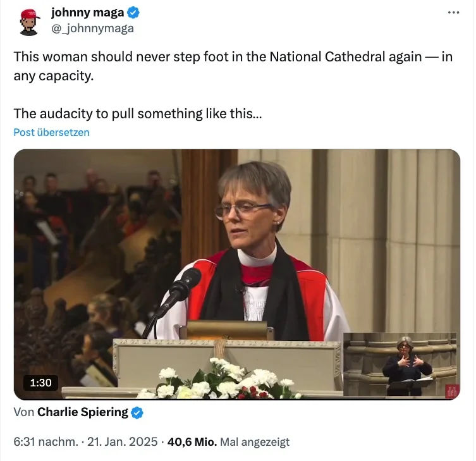This screenshot has height=461, width=476.
Task: Play the embedded cathedral sermon video
Action: coord(236,266)
